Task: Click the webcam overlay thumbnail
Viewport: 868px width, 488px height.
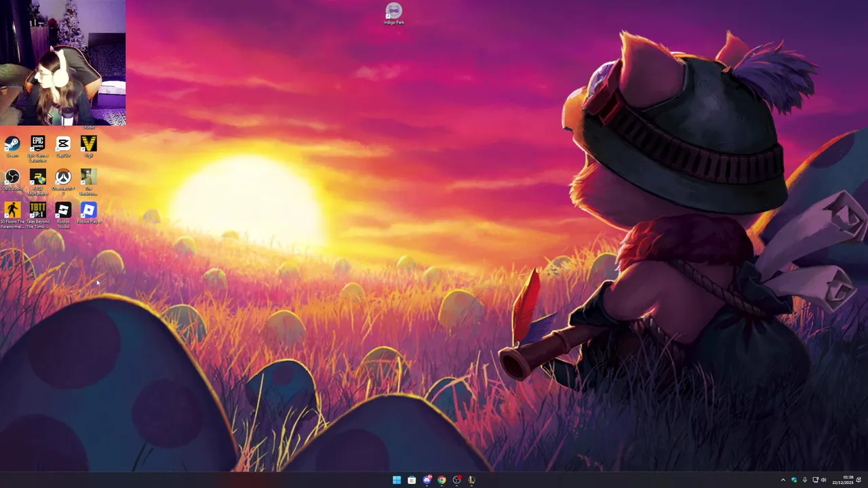Action: pyautogui.click(x=62, y=63)
